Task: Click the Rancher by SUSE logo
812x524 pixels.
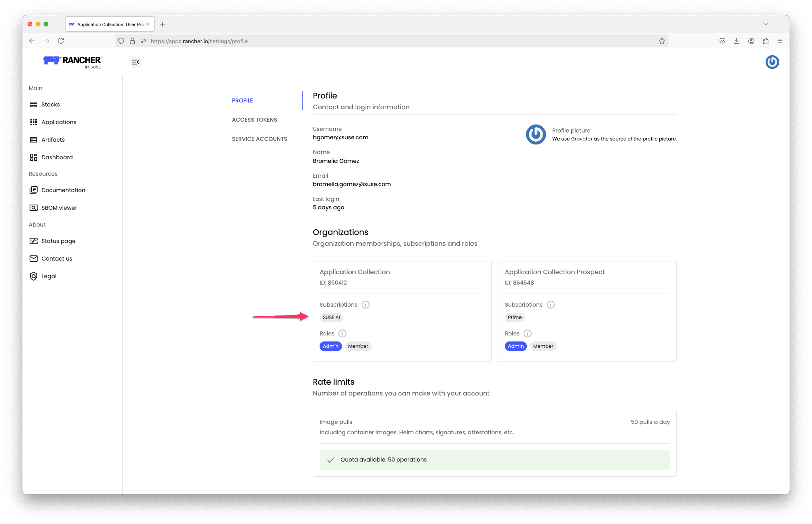Action: click(72, 62)
